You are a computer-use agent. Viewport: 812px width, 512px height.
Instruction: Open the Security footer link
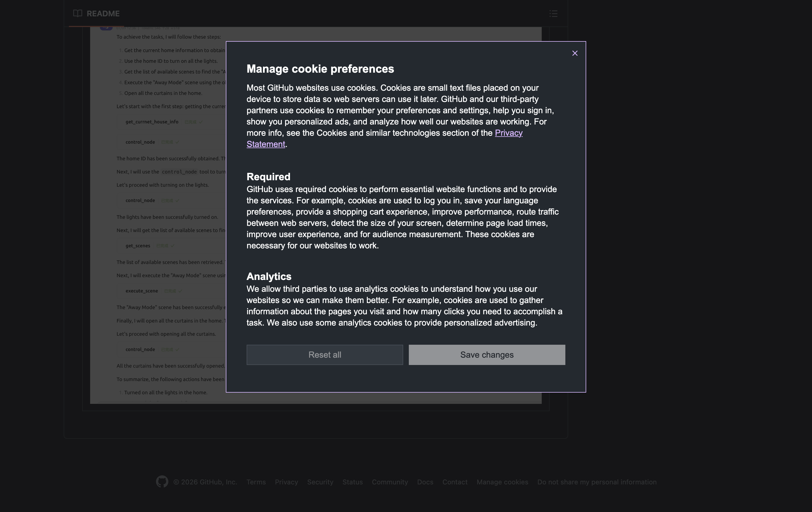point(320,482)
